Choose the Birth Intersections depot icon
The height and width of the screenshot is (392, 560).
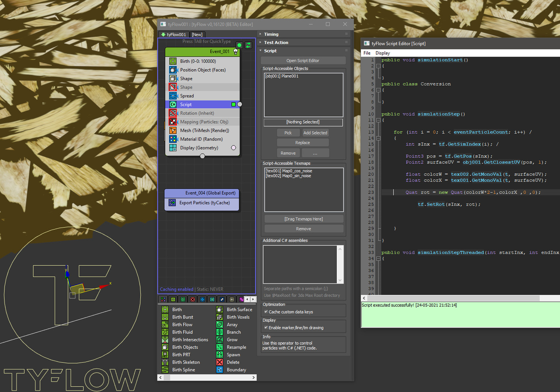pos(165,340)
